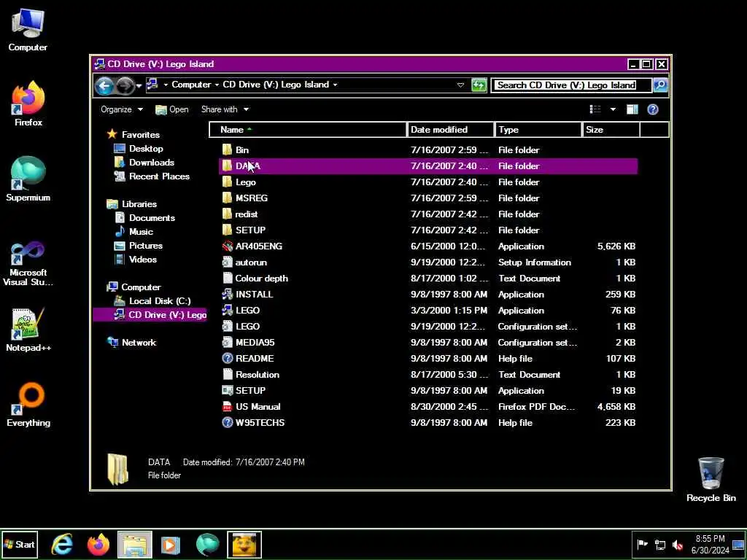Select the redist folder
The image size is (747, 560).
[427, 214]
